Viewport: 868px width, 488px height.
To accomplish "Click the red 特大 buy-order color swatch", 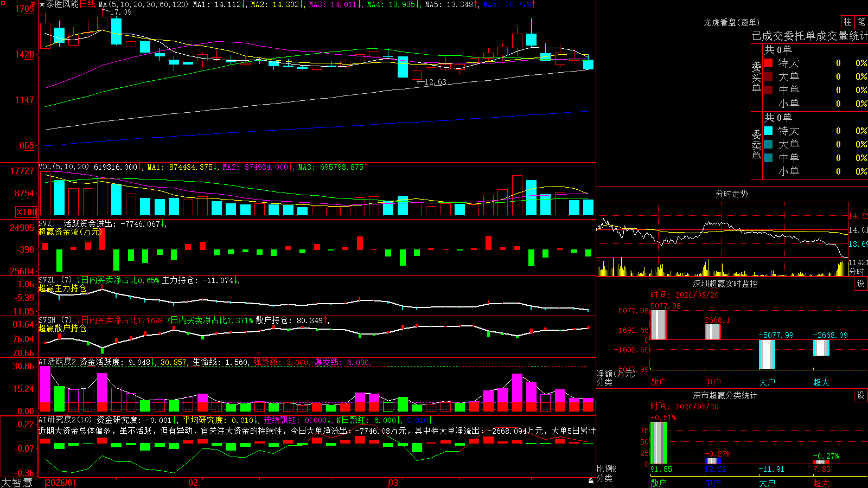I will 768,63.
